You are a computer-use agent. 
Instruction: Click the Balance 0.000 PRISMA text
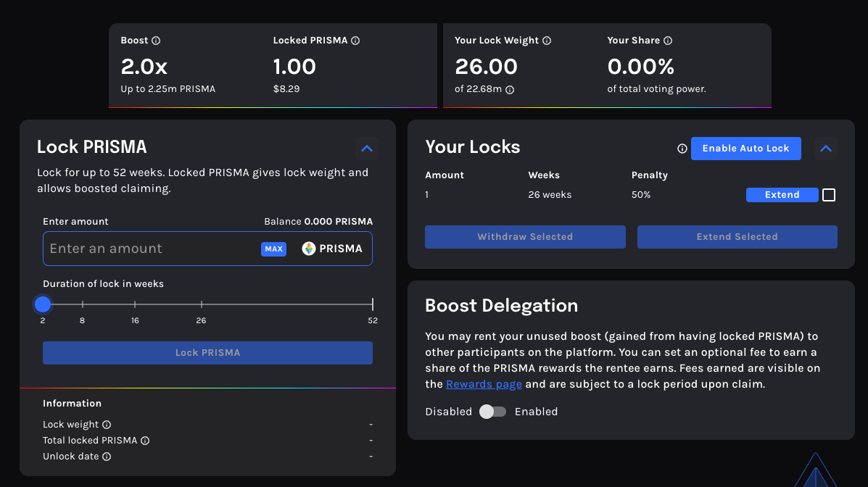tap(318, 221)
